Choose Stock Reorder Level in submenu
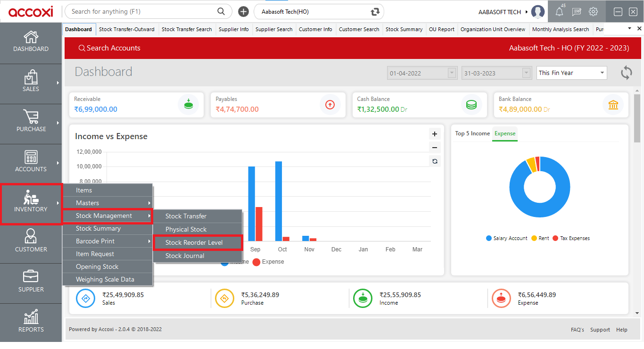644x349 pixels. click(197, 242)
